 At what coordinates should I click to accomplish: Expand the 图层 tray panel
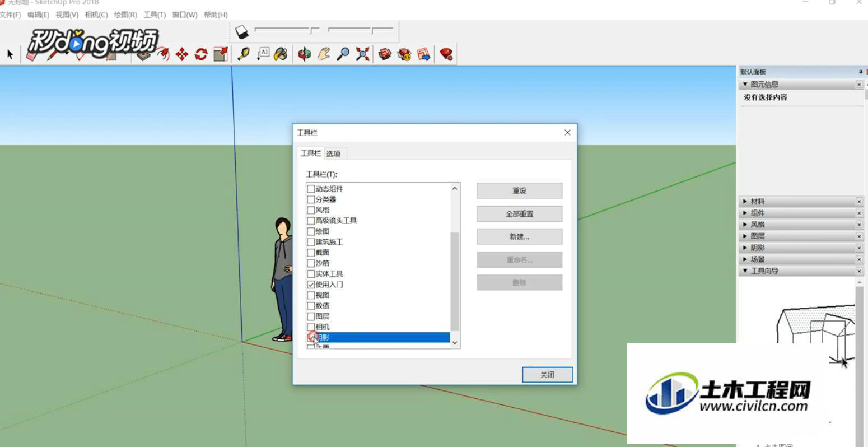745,236
